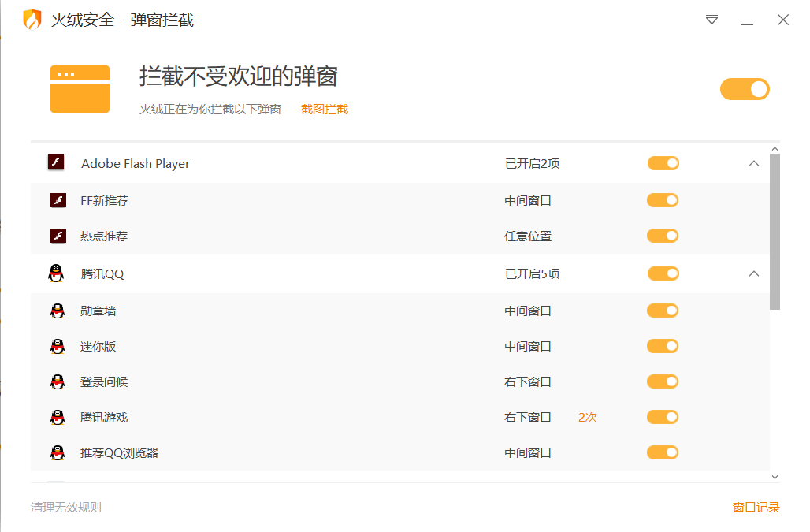Image resolution: width=810 pixels, height=532 pixels.
Task: Collapse the 腾讯QQ rule group
Action: 753,273
